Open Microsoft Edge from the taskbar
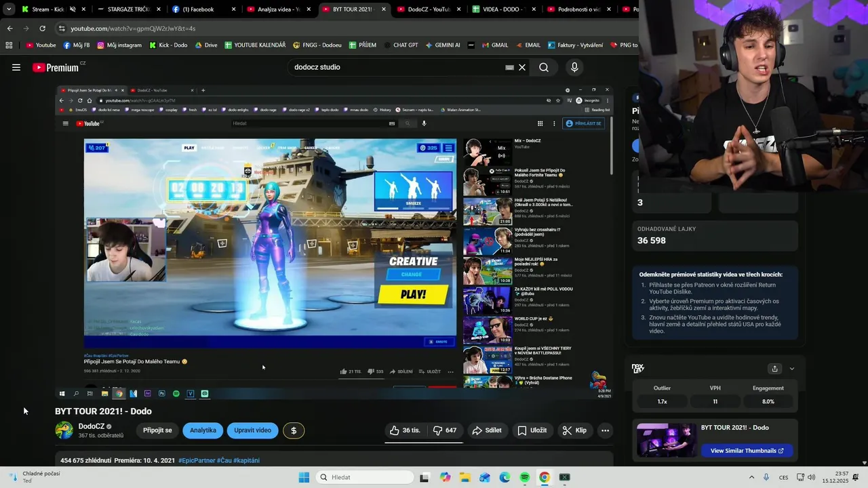 pyautogui.click(x=505, y=477)
